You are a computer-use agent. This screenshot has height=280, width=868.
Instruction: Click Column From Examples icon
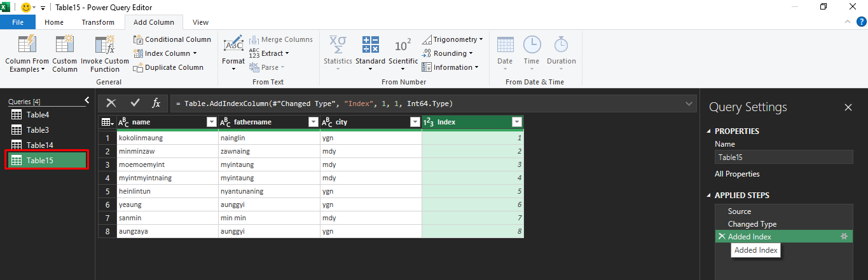click(27, 44)
